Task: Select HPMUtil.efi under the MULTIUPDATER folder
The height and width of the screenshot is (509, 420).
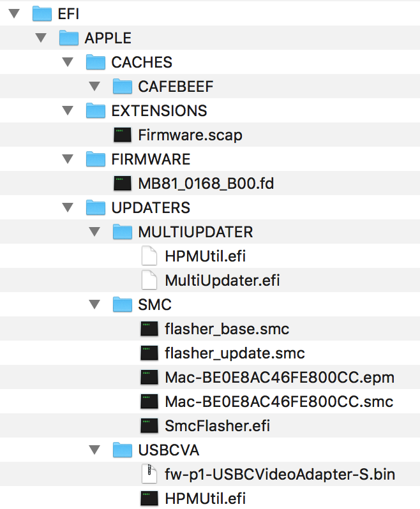Action: 205,256
